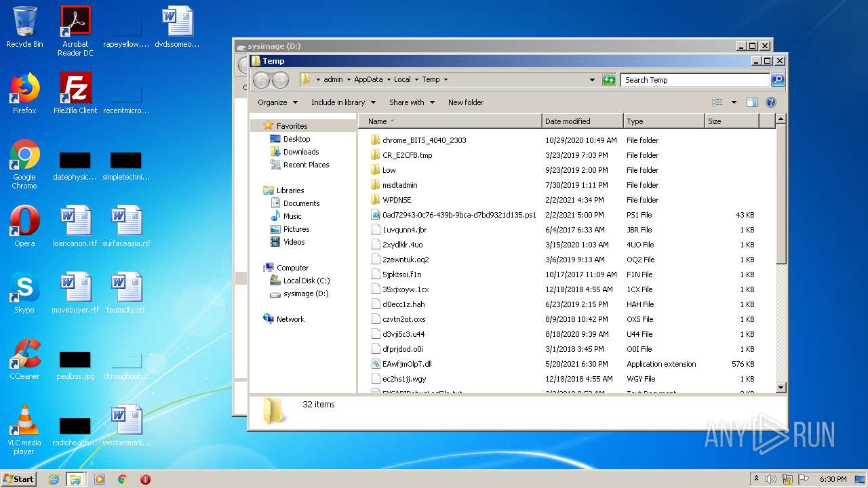
Task: Open Downloads in navigation pane
Action: pos(301,152)
